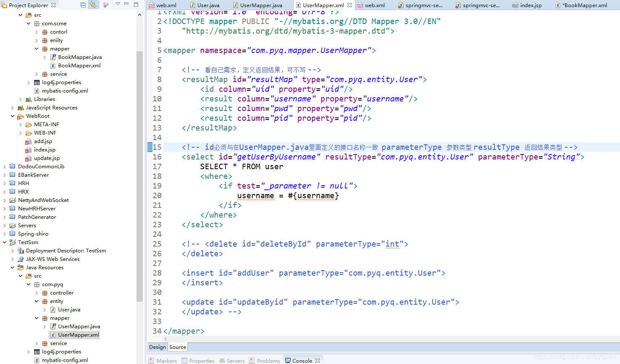The height and width of the screenshot is (364, 620).
Task: Collapse the WebRoot folder node
Action: pos(13,116)
